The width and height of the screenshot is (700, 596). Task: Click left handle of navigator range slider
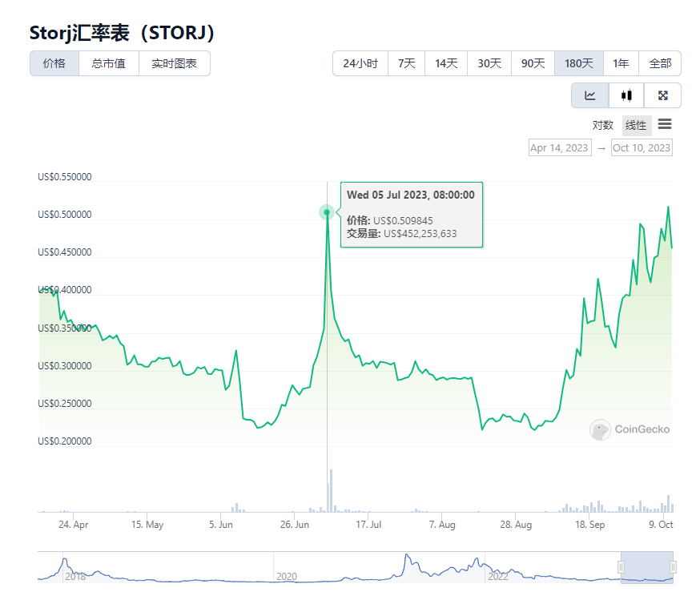pyautogui.click(x=621, y=567)
